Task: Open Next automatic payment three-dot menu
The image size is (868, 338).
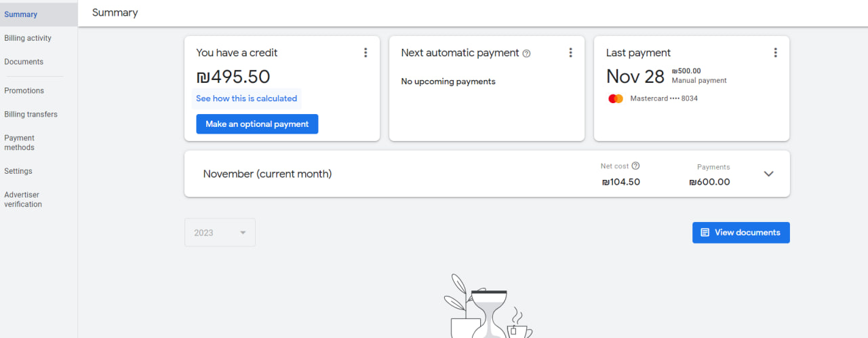Action: click(x=570, y=53)
